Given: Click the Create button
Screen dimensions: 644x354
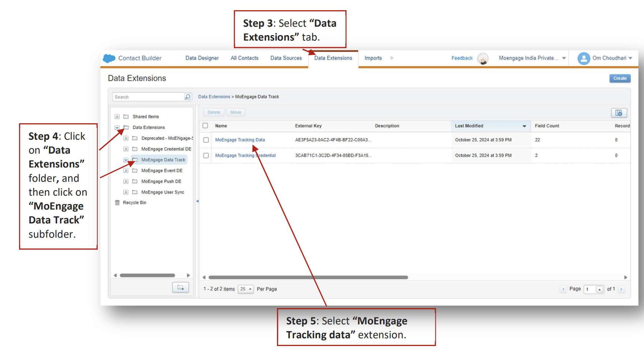Looking at the screenshot, I should click(x=620, y=78).
